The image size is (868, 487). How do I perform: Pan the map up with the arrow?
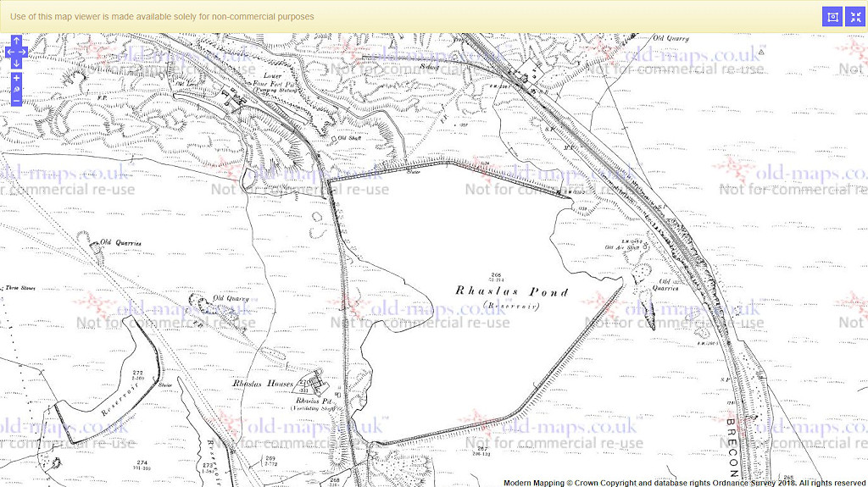click(x=16, y=41)
